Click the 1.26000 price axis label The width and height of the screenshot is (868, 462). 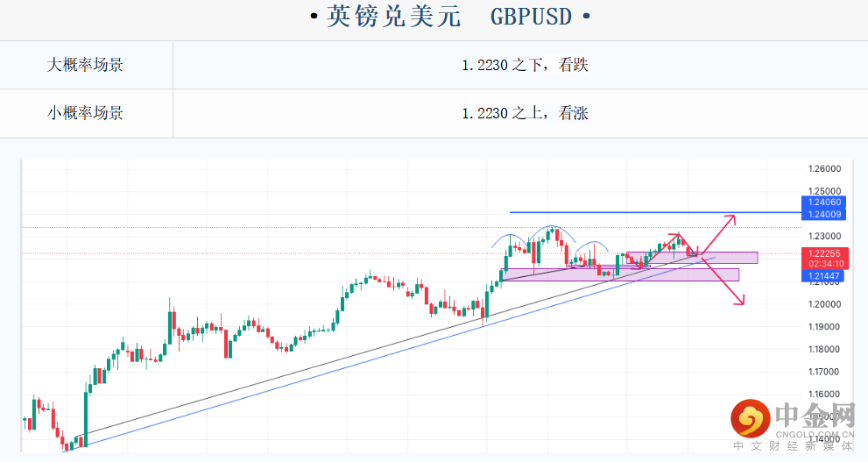point(822,168)
